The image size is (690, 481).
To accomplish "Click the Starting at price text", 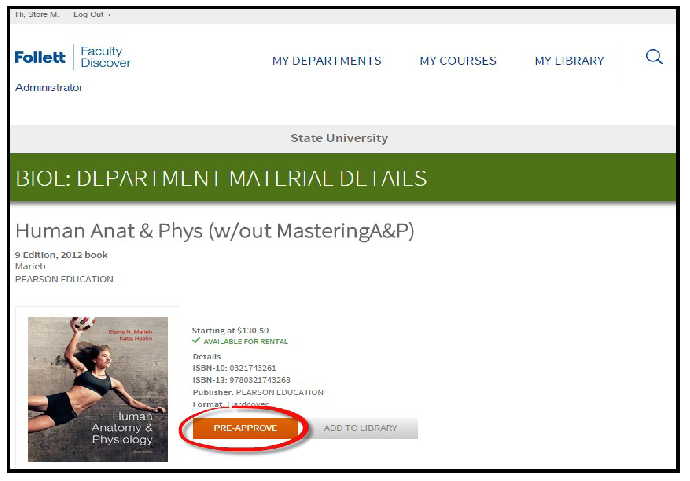I will click(x=230, y=330).
